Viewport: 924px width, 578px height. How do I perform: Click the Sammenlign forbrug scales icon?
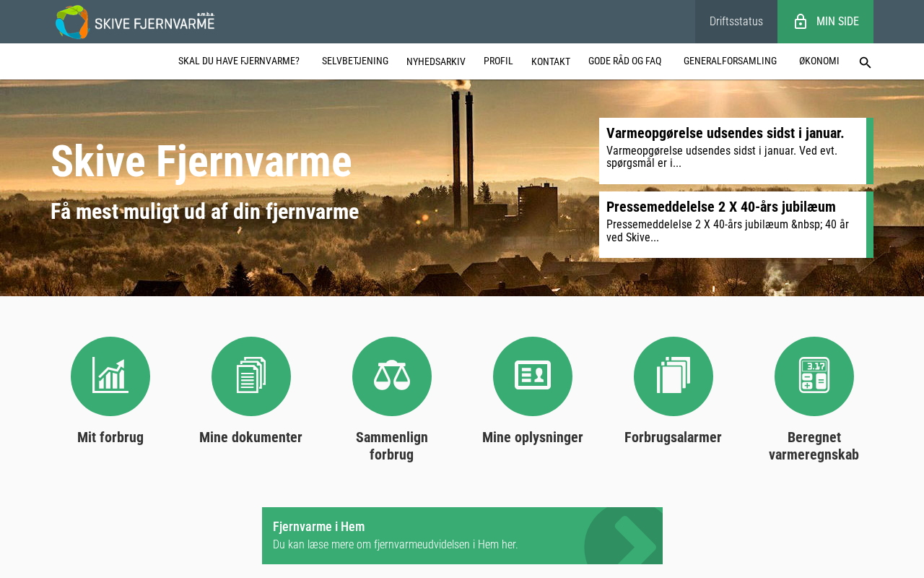tap(392, 376)
